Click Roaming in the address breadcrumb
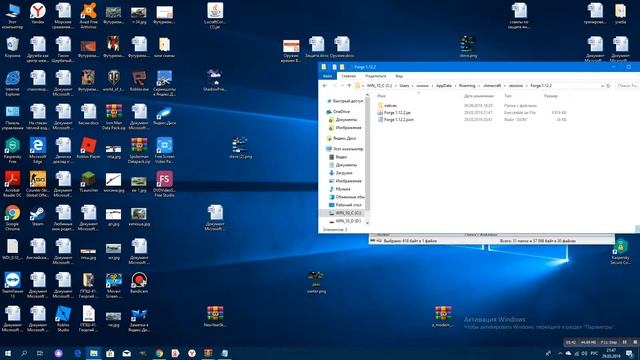The width and height of the screenshot is (640, 360). (x=467, y=86)
